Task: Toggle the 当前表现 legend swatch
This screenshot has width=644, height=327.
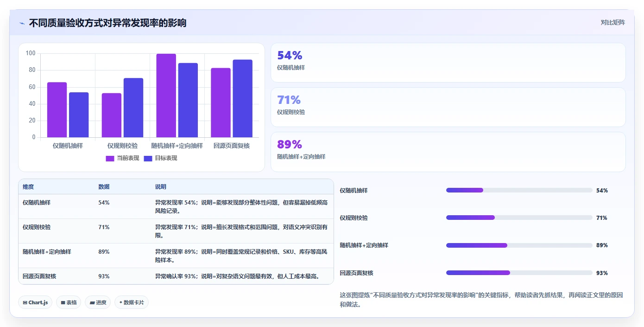Action: (x=110, y=158)
